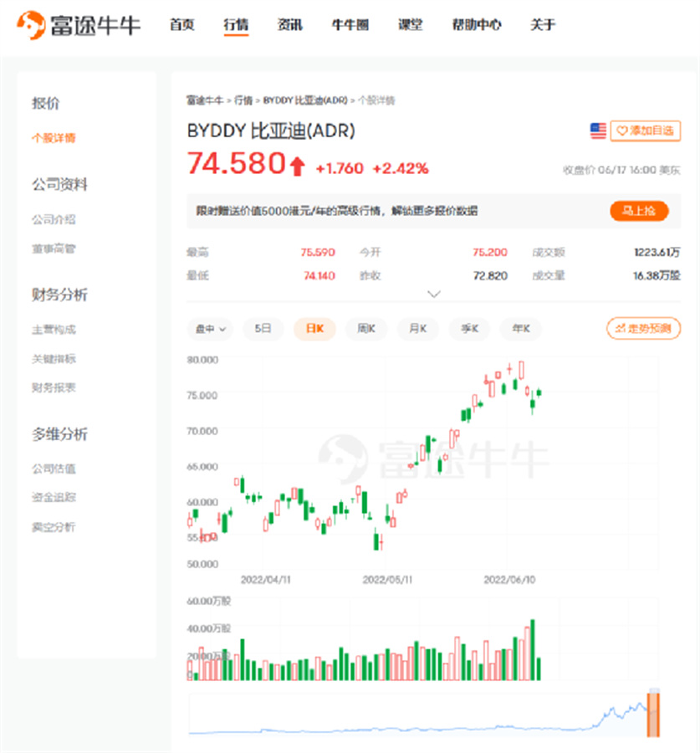Go to 首页 in top navigation
The height and width of the screenshot is (753, 700).
(x=182, y=24)
